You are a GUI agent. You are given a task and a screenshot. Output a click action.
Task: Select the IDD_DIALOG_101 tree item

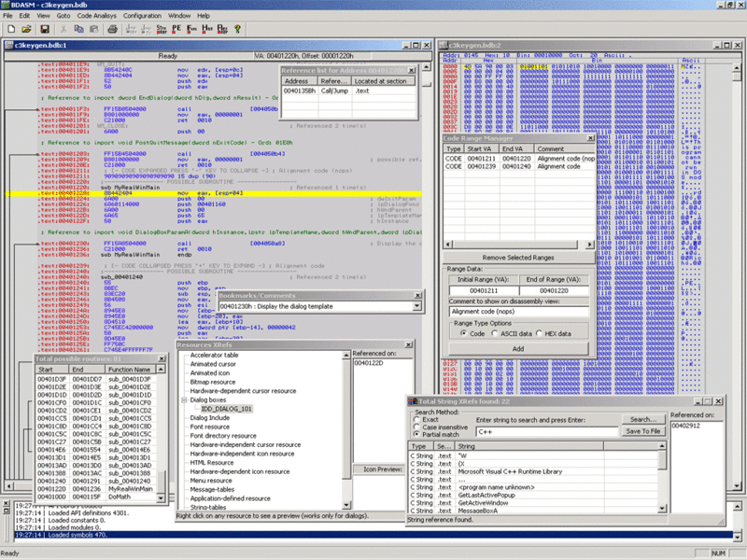coord(226,409)
